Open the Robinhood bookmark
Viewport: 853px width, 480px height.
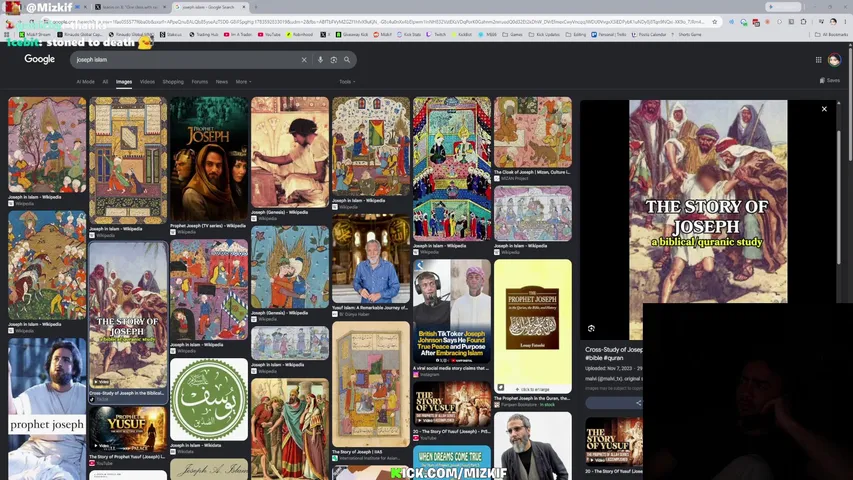tap(300, 34)
